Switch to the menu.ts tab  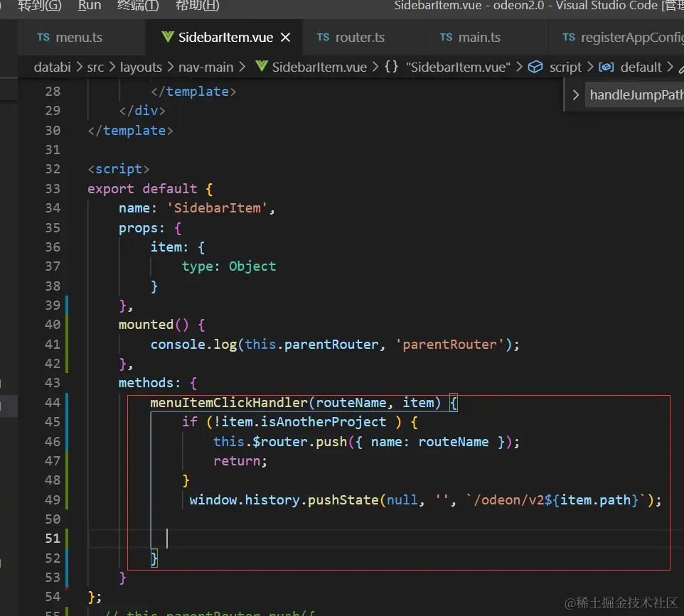tap(79, 38)
